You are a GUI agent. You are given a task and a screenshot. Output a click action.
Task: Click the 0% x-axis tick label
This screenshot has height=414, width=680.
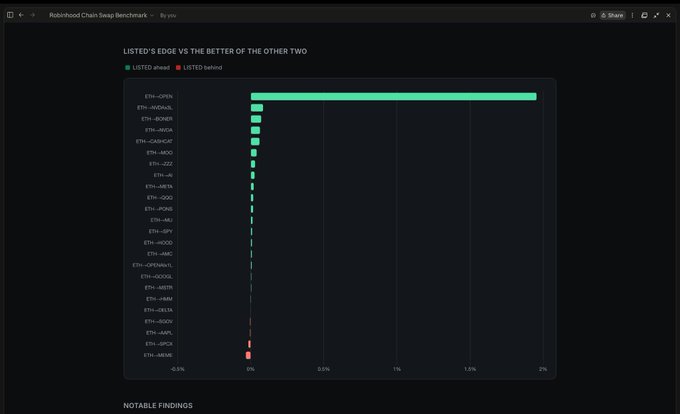[251, 369]
